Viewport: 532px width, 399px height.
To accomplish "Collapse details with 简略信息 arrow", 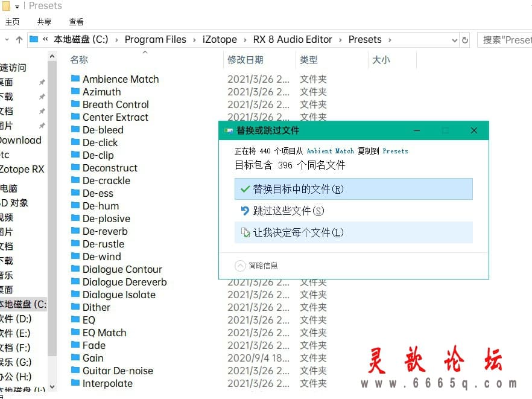I will point(240,266).
